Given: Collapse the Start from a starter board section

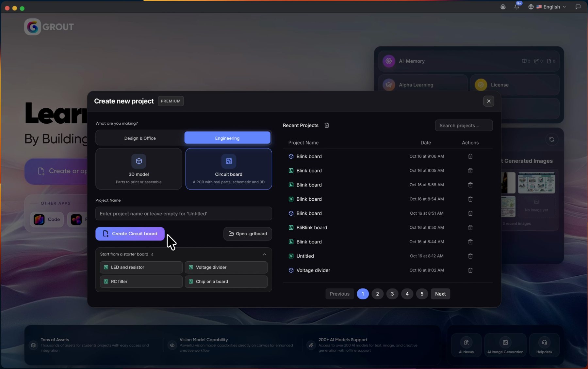Looking at the screenshot, I should coord(265,254).
